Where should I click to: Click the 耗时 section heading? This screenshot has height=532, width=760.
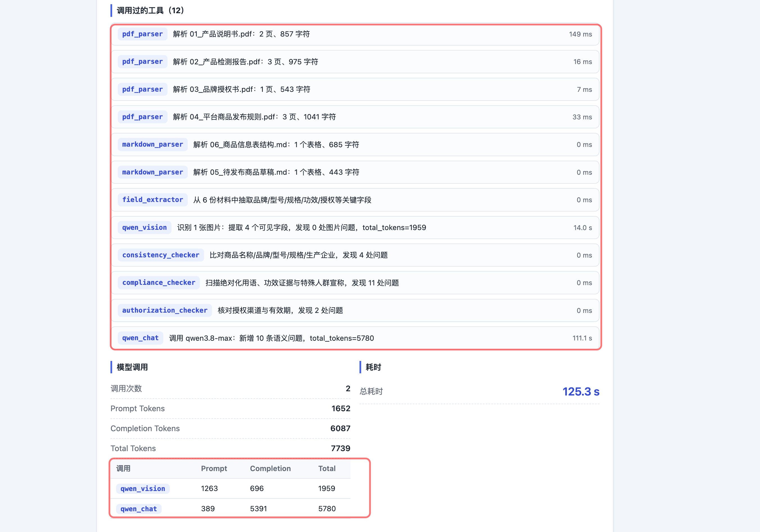(x=373, y=367)
